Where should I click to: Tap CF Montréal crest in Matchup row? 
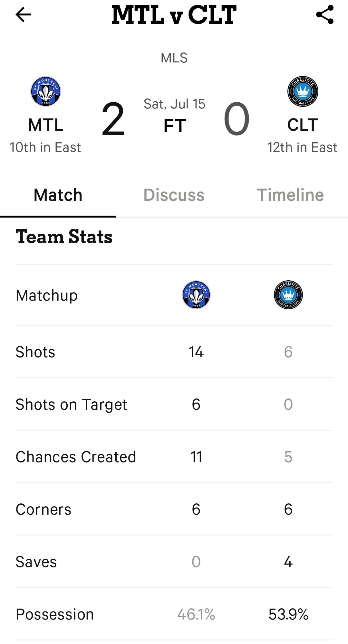196,295
